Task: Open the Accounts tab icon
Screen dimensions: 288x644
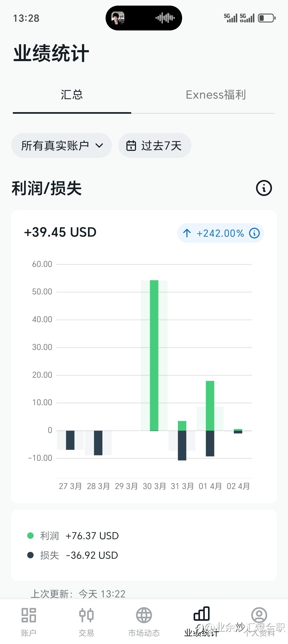Action: coord(29,615)
